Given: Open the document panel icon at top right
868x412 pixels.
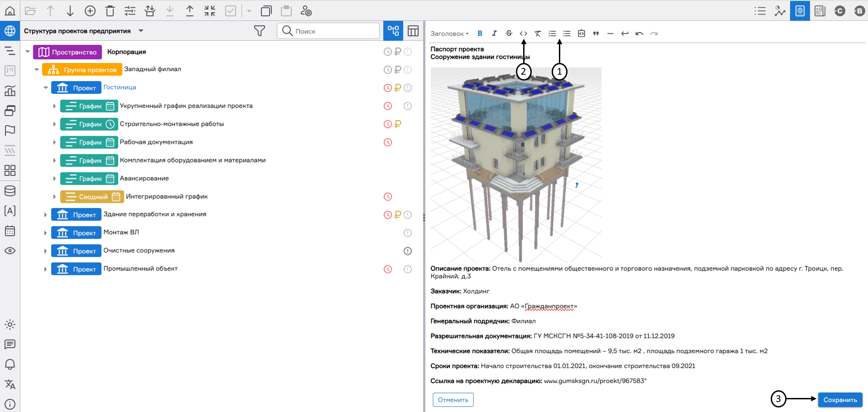Looking at the screenshot, I should (819, 11).
